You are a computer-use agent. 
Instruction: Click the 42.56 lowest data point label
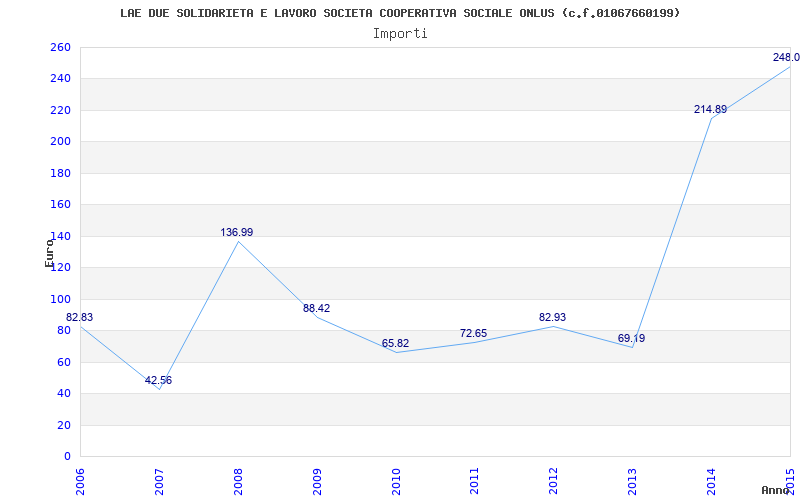pos(158,380)
